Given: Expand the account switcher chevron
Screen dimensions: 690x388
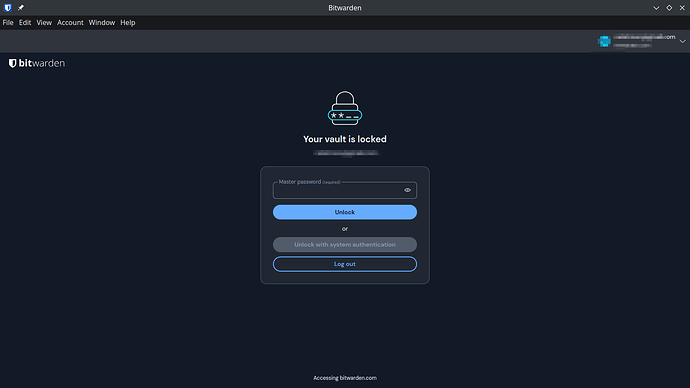Looking at the screenshot, I should (683, 41).
